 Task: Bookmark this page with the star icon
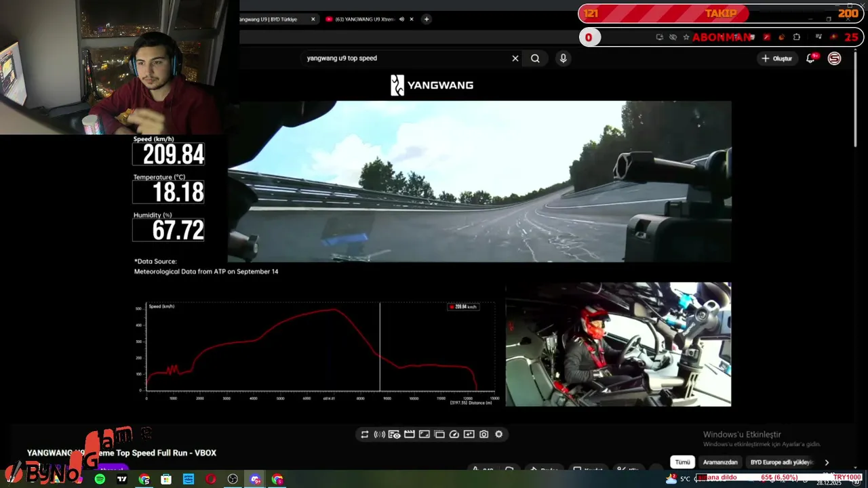tap(686, 37)
